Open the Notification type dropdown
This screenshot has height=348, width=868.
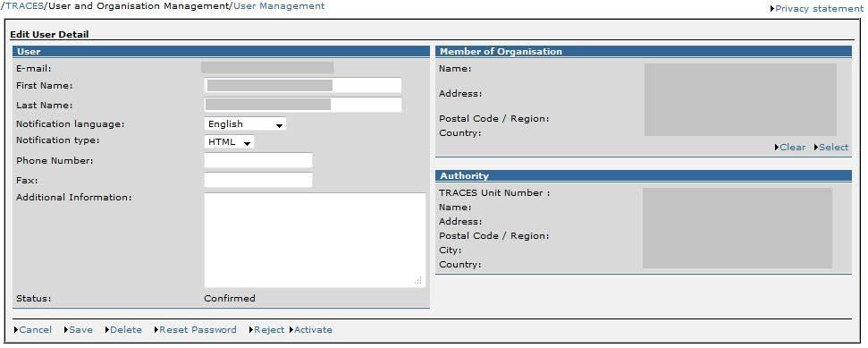229,142
